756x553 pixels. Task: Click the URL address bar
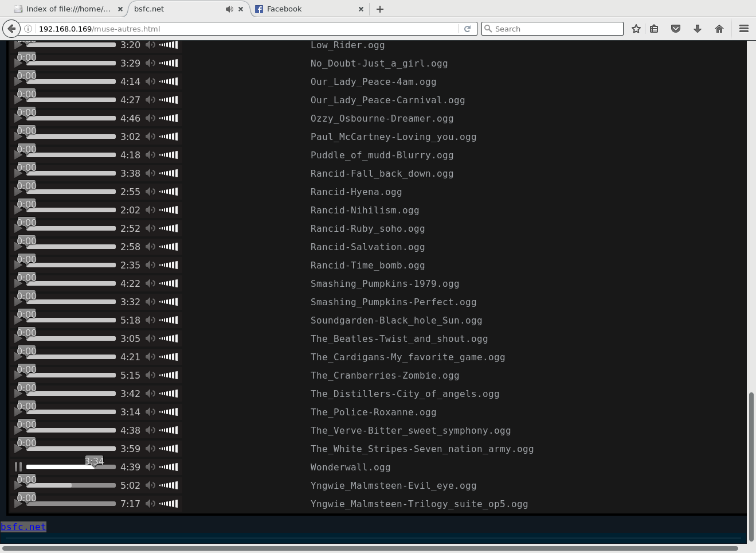[246, 29]
